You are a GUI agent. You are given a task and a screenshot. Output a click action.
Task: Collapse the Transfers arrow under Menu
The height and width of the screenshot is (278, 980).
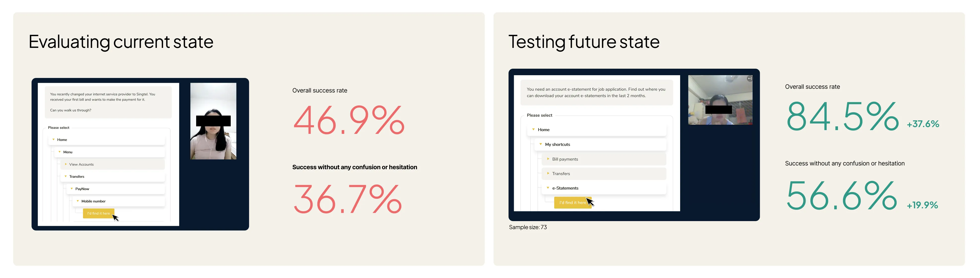(x=65, y=176)
